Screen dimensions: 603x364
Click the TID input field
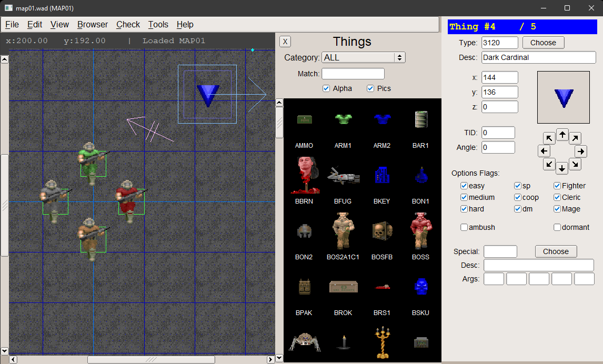498,133
